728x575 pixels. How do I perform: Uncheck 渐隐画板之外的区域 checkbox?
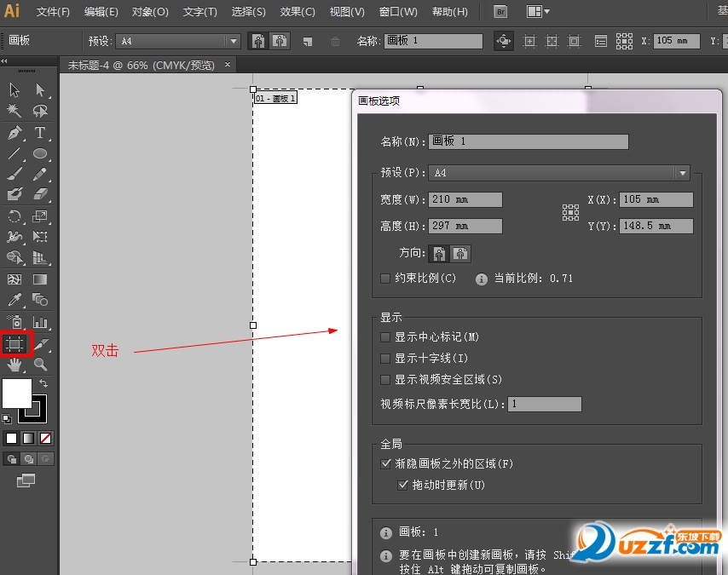385,464
